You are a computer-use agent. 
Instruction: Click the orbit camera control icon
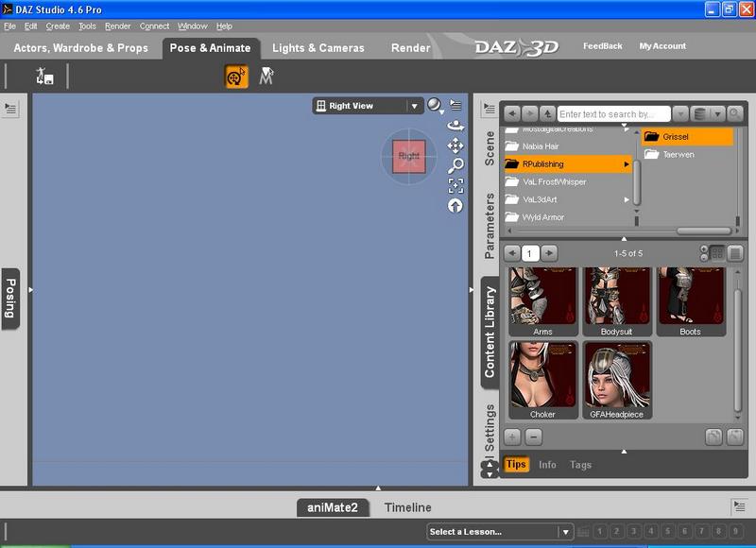pyautogui.click(x=455, y=126)
